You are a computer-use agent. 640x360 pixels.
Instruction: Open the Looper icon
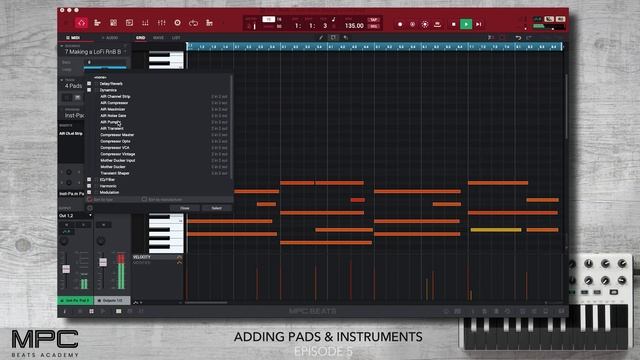coord(193,23)
